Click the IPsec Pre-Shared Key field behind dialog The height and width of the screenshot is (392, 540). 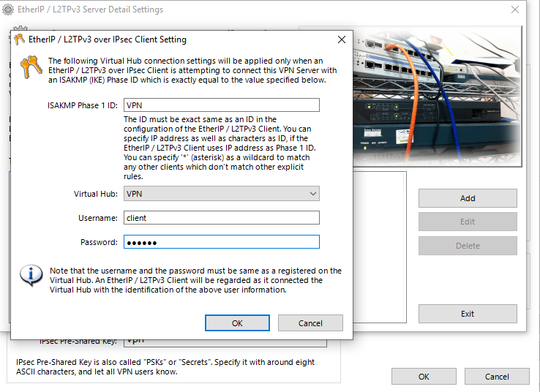(x=225, y=343)
